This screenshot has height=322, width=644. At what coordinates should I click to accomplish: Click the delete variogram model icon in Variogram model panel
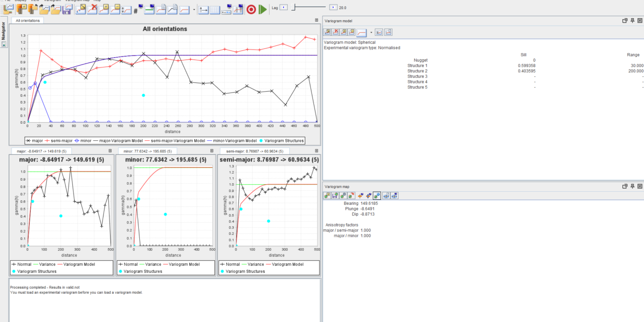335,32
